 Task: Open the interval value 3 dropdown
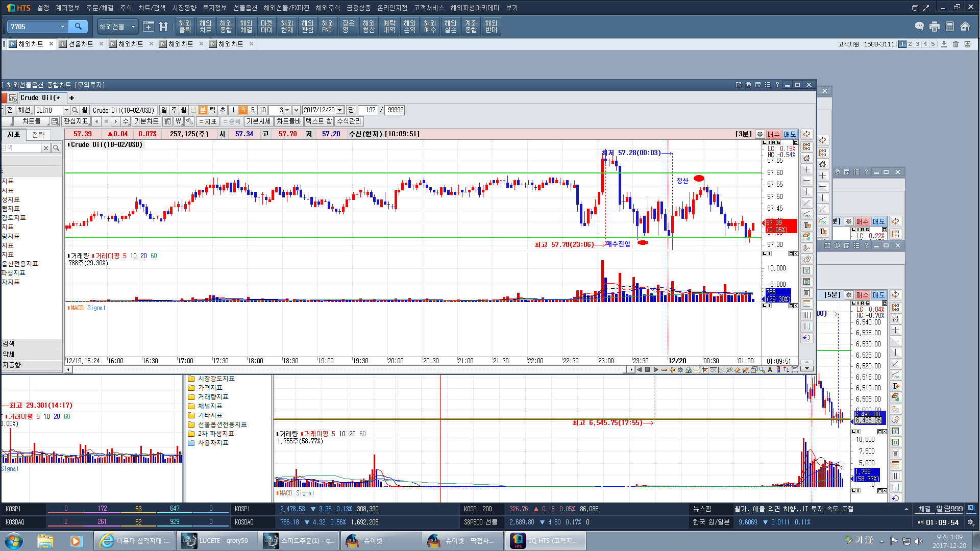tap(287, 110)
